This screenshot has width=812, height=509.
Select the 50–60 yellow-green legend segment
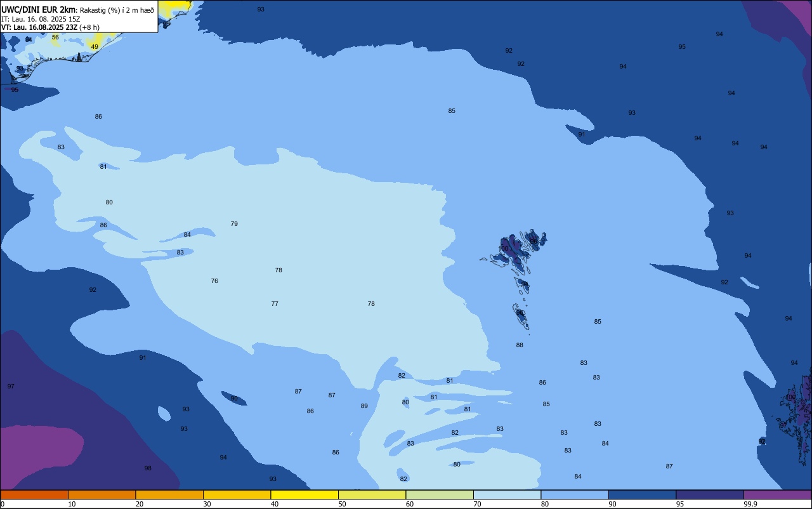(372, 494)
